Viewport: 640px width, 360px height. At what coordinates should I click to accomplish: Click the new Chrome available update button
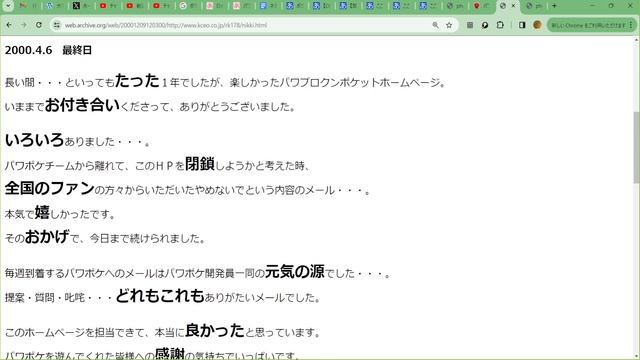click(588, 25)
